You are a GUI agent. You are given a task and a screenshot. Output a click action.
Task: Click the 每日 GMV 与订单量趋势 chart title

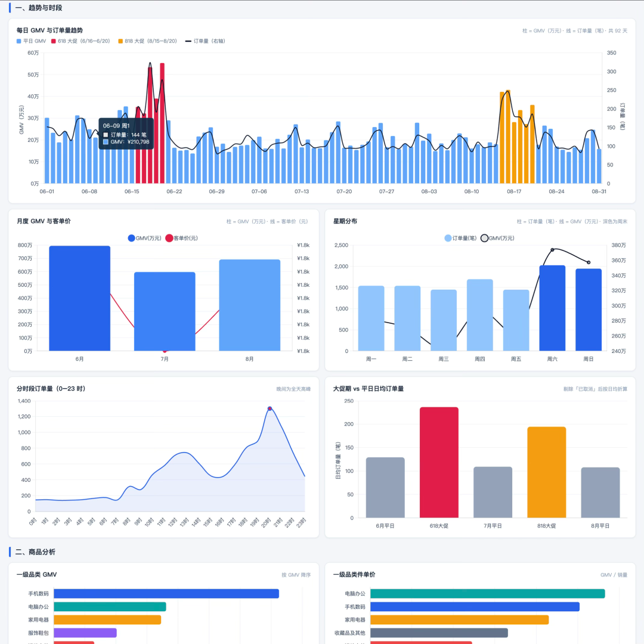click(49, 30)
